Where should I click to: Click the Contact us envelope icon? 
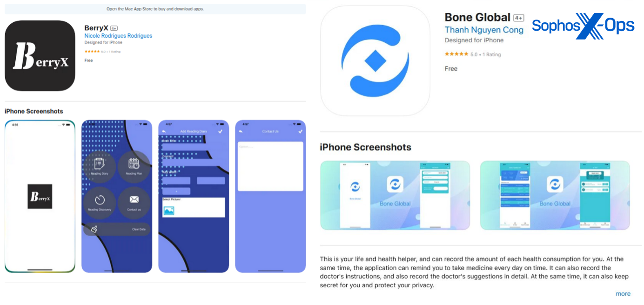click(134, 199)
